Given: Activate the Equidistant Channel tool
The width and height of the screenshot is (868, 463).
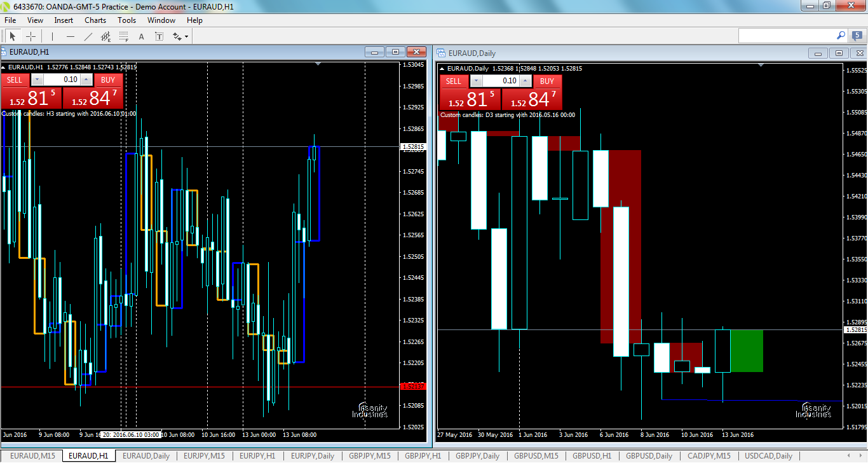Looking at the screenshot, I should pos(105,36).
